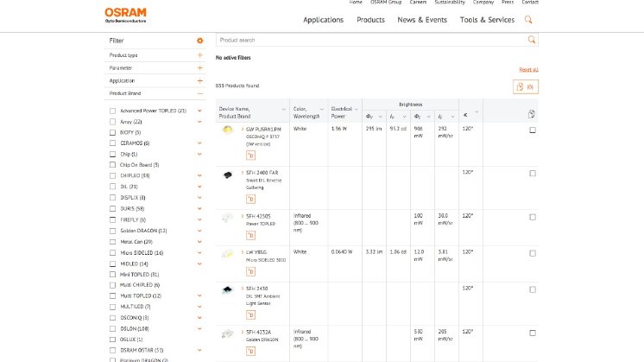The width and height of the screenshot is (644, 362).
Task: Expand the Product type filter
Action: [x=199, y=55]
